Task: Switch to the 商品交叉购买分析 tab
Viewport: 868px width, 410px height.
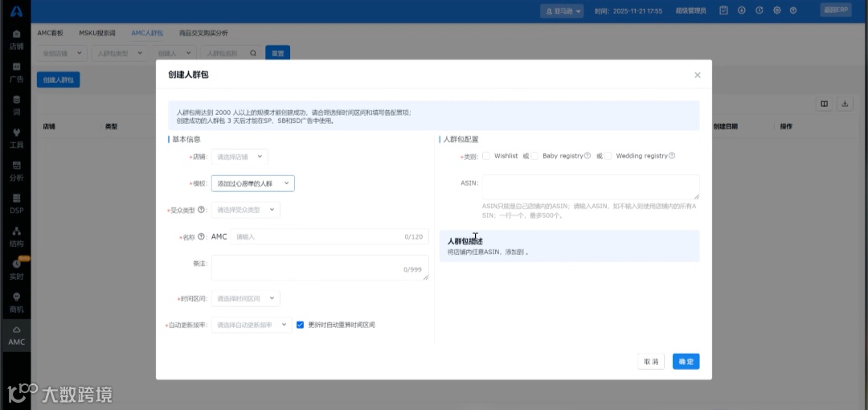Action: click(203, 33)
